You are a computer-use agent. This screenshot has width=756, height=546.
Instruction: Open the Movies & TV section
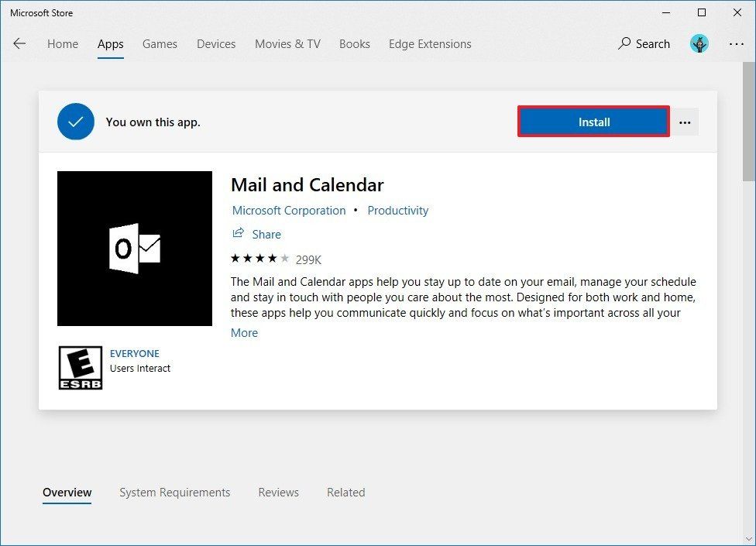click(287, 44)
